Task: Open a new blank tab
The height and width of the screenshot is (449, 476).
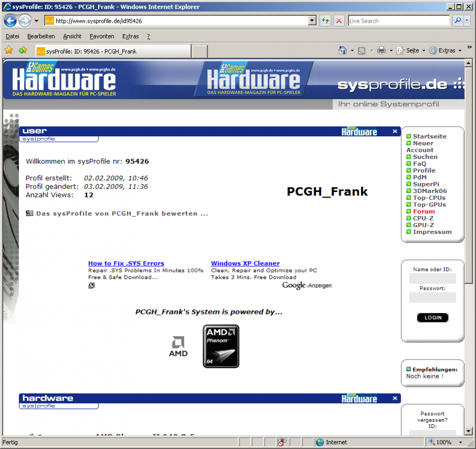Action: (x=200, y=51)
